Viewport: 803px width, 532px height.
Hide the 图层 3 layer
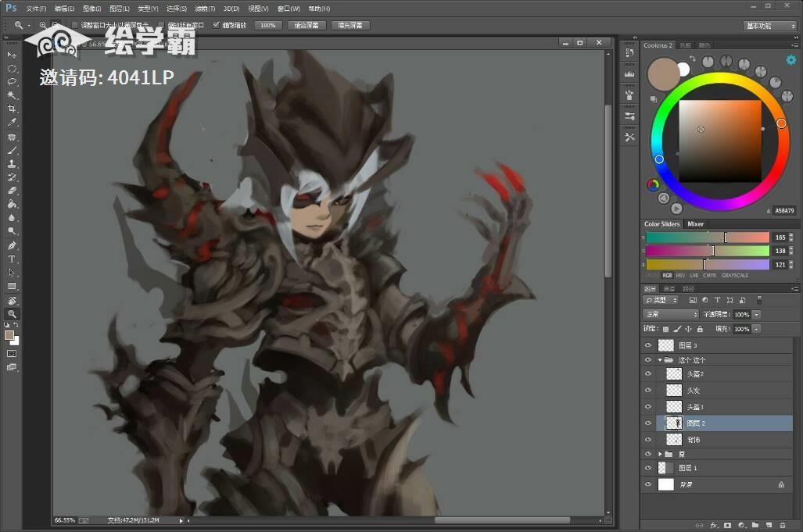coord(648,345)
